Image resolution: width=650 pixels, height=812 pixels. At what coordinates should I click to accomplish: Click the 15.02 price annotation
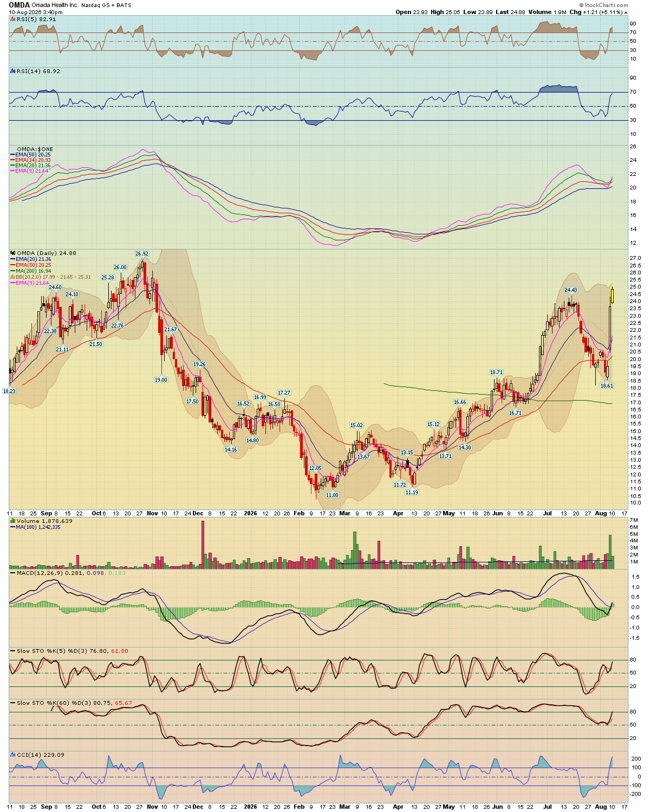coord(356,425)
